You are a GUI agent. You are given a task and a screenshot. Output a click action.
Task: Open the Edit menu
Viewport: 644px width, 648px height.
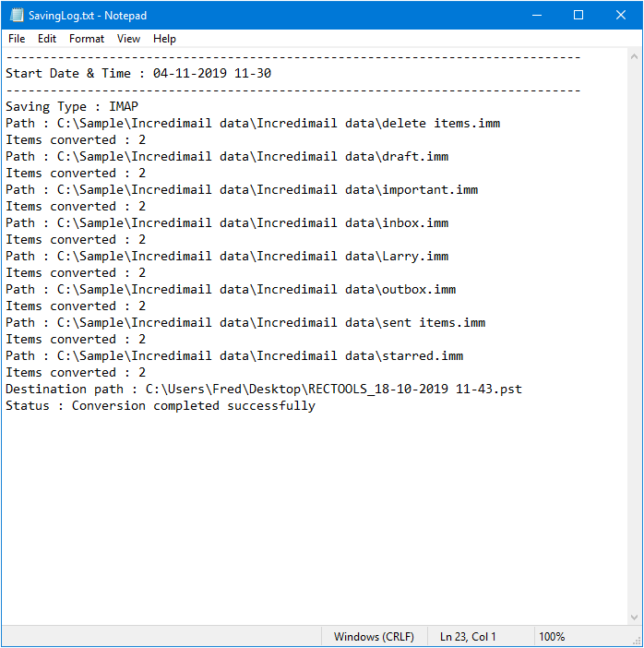[47, 39]
